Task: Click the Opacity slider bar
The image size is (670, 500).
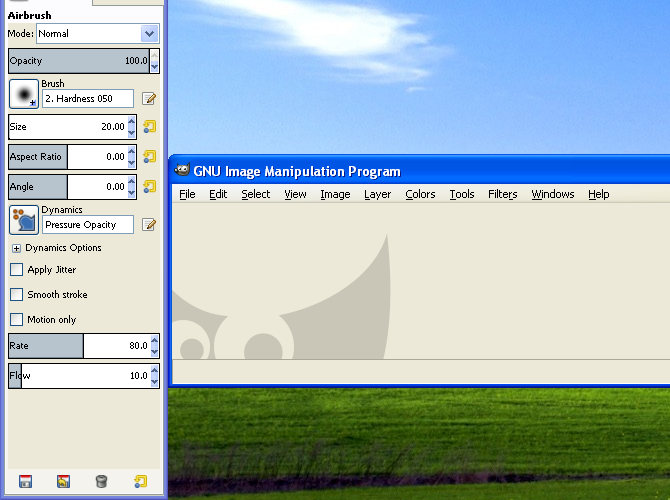Action: (77, 61)
